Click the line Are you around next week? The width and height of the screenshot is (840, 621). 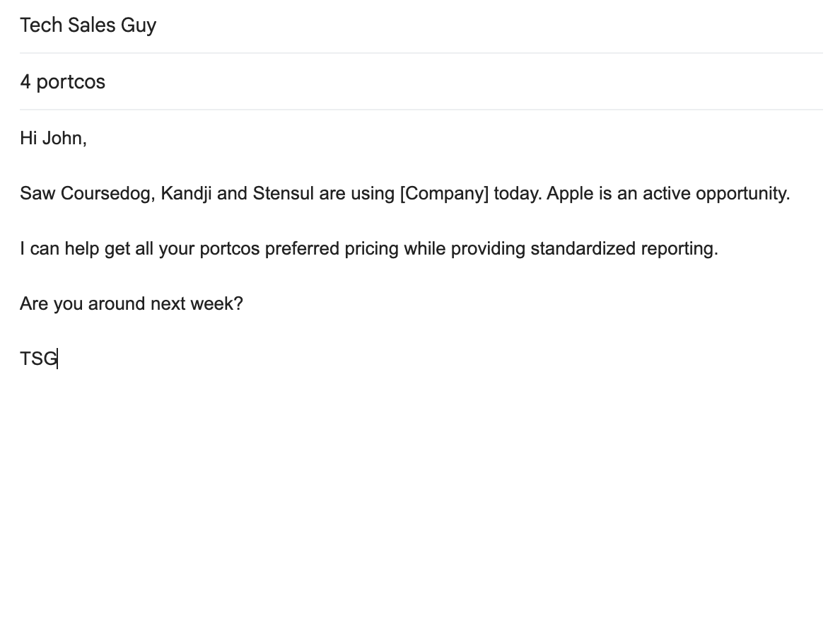tap(132, 304)
